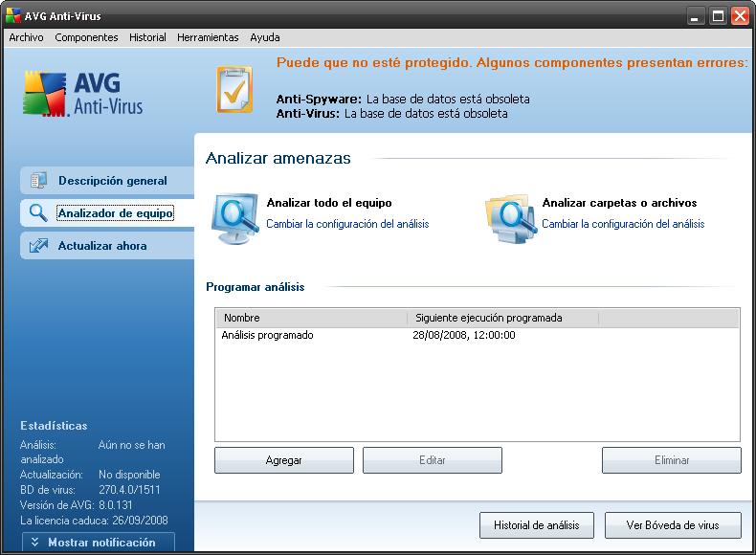Click the scheduled date 28/08/2008, 12:00:00
This screenshot has width=756, height=555.
(464, 335)
